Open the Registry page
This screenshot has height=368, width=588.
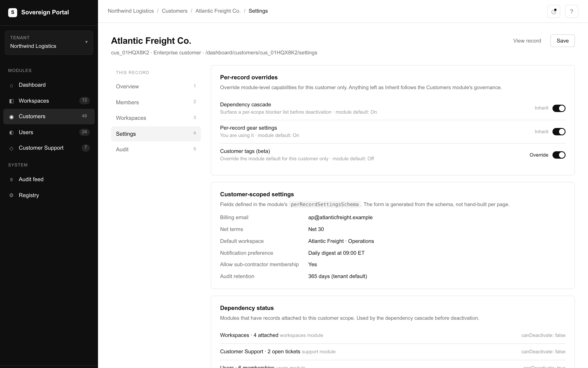click(49, 195)
